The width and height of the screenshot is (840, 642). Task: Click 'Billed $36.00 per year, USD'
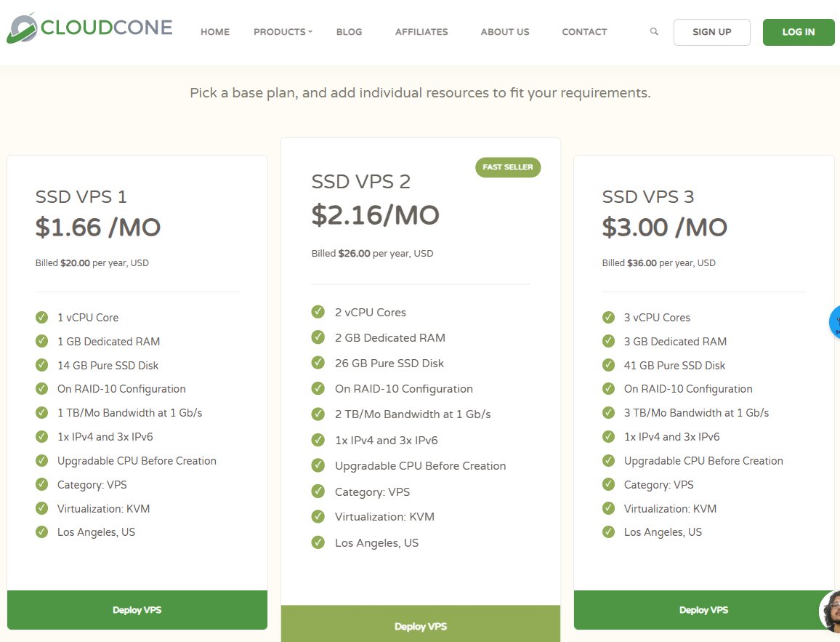point(659,263)
